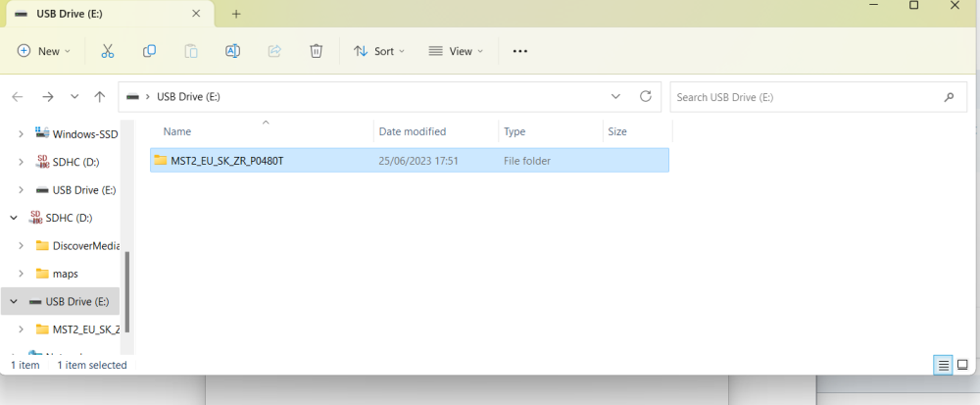Select the USB Drive (E:) window tab

click(110, 14)
